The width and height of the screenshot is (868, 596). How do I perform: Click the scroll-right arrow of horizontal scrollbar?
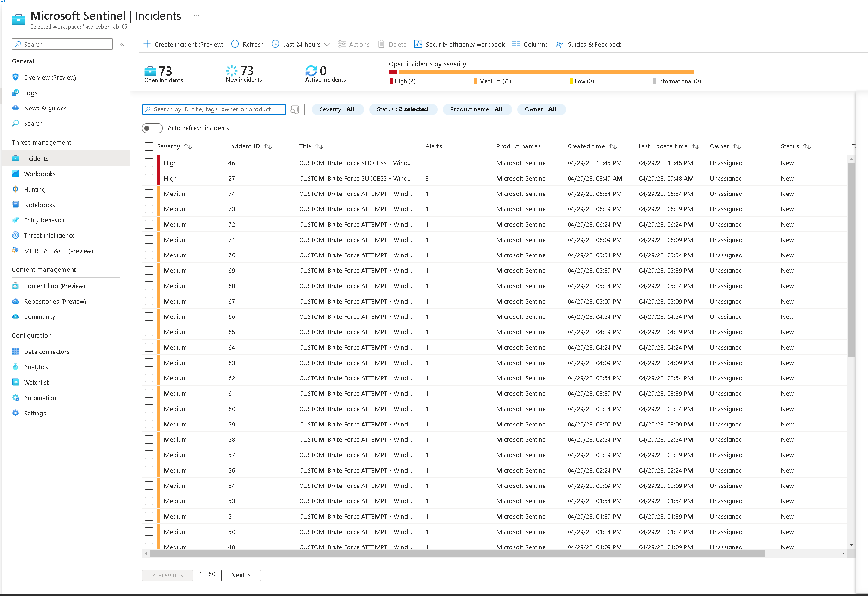pos(843,553)
